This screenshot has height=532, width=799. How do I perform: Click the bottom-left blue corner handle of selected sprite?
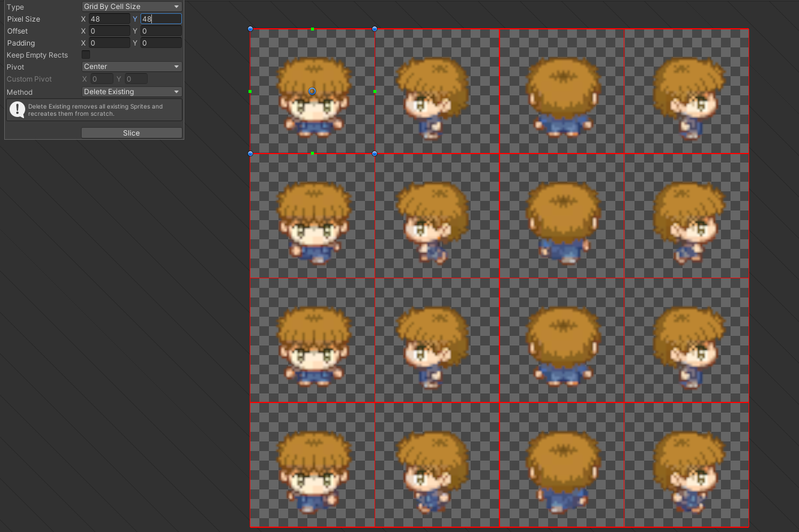tap(250, 154)
